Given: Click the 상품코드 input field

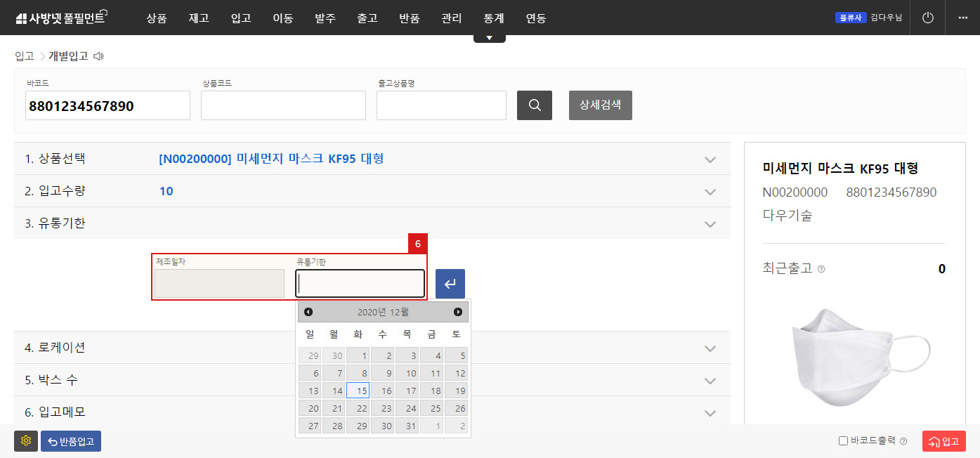Looking at the screenshot, I should (283, 105).
